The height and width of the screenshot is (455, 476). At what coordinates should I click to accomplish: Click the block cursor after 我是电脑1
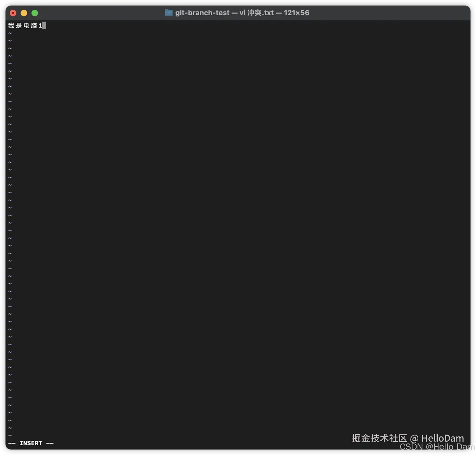click(x=44, y=26)
